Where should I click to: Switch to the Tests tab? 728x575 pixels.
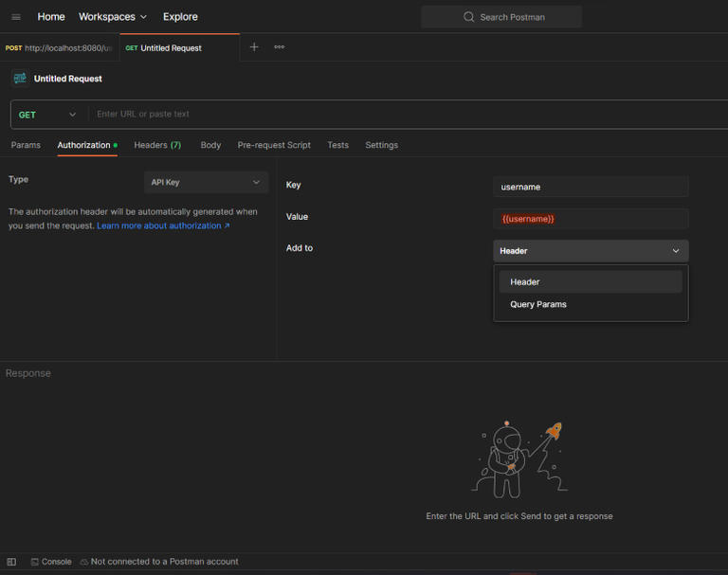tap(338, 145)
